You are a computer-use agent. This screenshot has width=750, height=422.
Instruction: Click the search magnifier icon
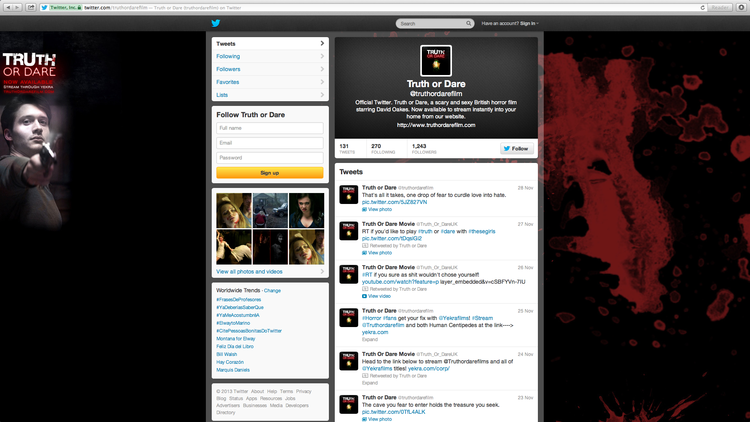coord(468,23)
